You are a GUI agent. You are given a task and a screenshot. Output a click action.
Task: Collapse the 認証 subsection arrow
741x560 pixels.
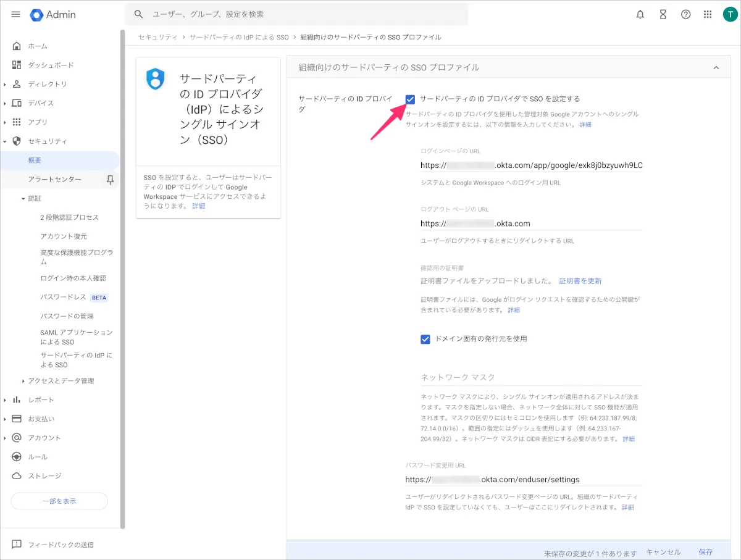point(23,199)
